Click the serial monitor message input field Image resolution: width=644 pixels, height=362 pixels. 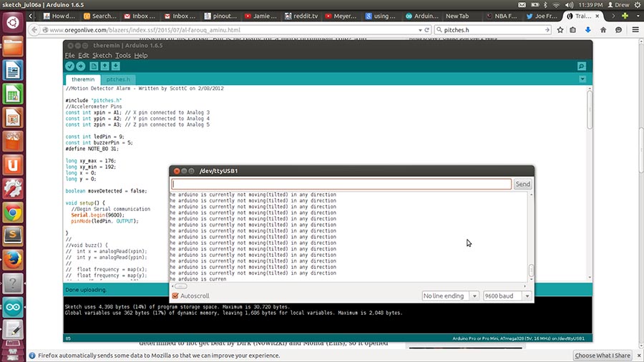341,184
